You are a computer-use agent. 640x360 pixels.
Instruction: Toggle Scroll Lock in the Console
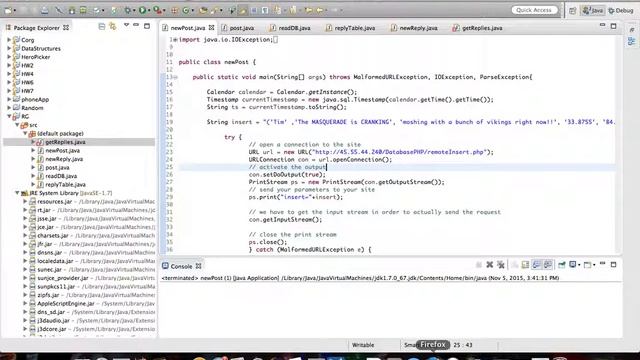525,265
